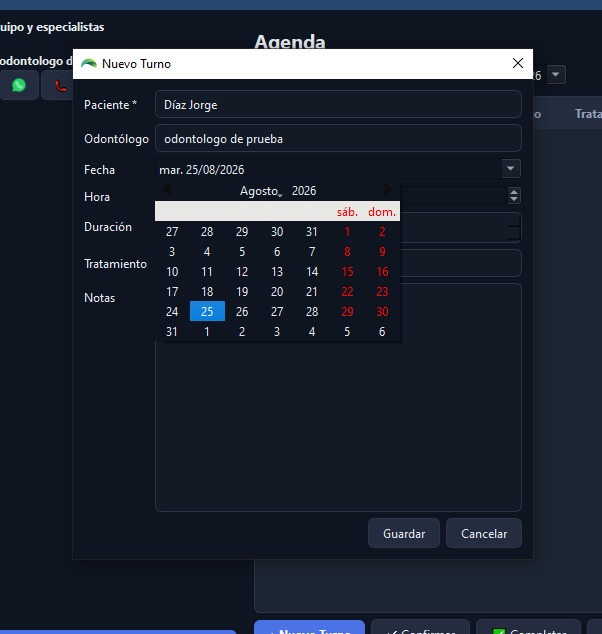Viewport: 602px width, 634px height.
Task: Decrease the Hora value with down arrow
Action: [x=513, y=199]
